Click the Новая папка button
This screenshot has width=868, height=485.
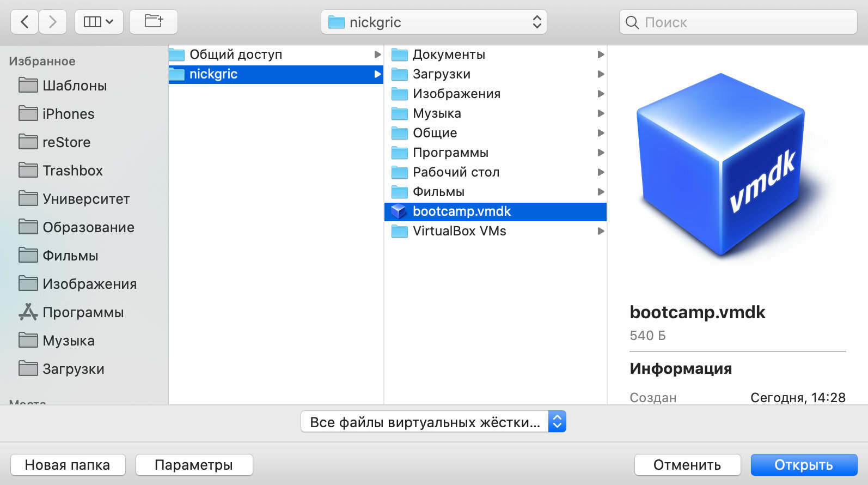(x=68, y=465)
